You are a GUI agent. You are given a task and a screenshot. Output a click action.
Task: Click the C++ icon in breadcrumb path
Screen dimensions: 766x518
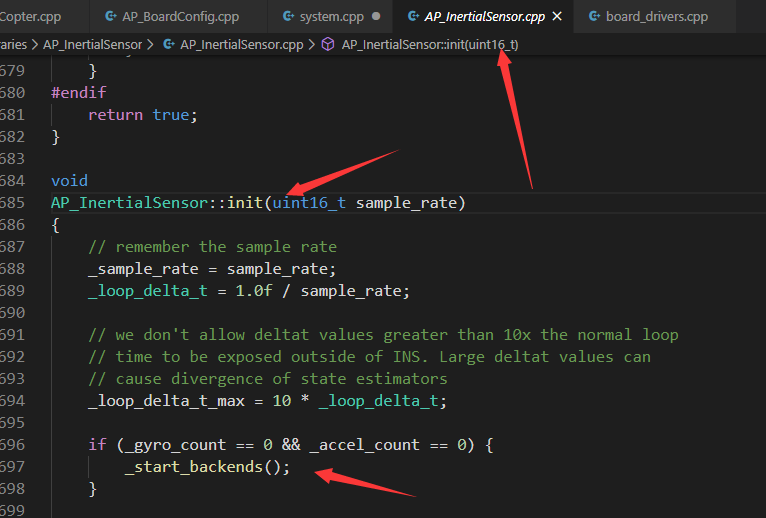169,44
